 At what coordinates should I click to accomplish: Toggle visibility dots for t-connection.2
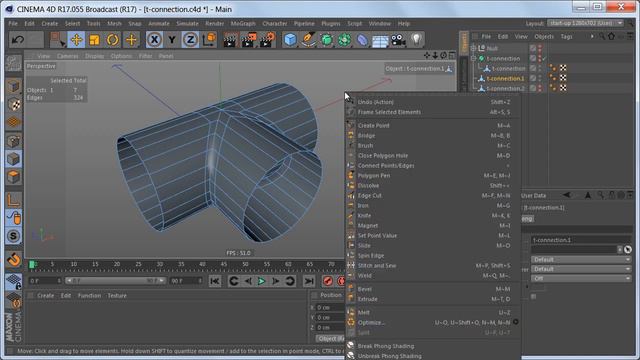(540, 88)
